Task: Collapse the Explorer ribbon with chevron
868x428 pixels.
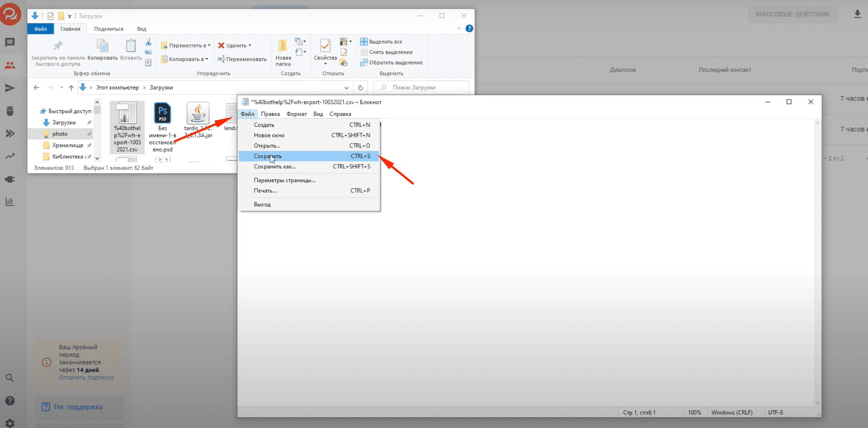Action: 459,28
